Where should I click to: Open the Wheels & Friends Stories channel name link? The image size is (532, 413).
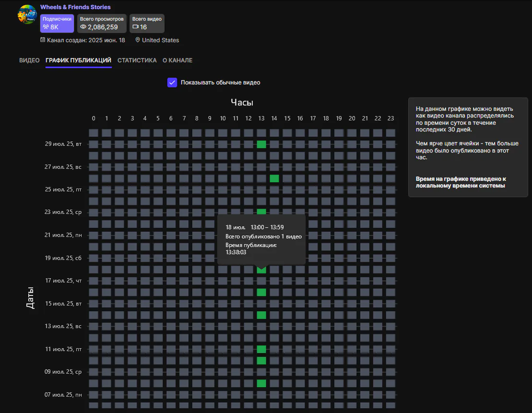point(75,7)
